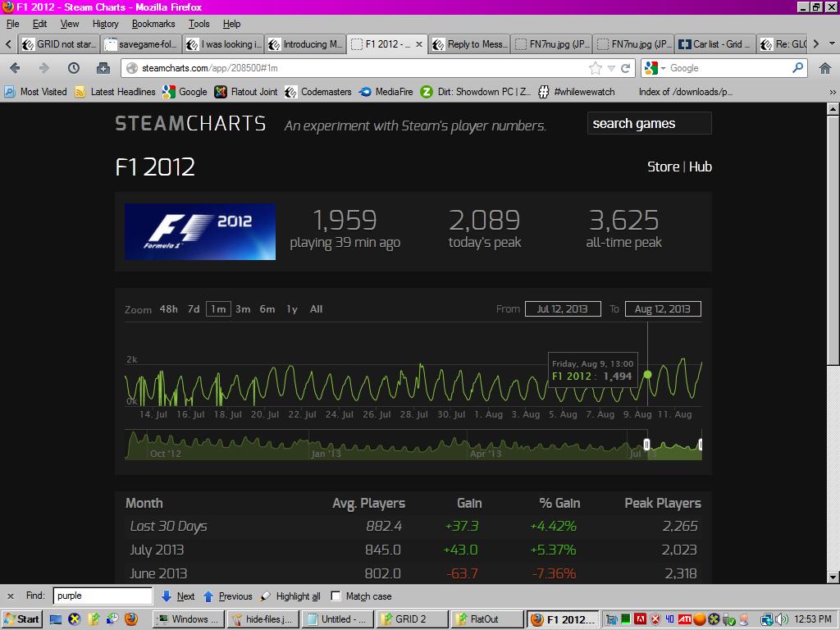Set chart zoom to 48h
This screenshot has width=840, height=630.
click(169, 309)
